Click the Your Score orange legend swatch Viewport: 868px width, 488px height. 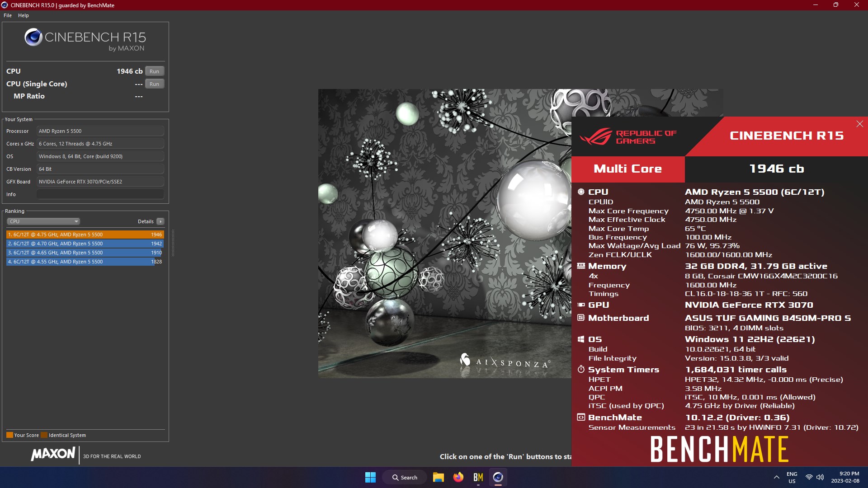(x=9, y=435)
